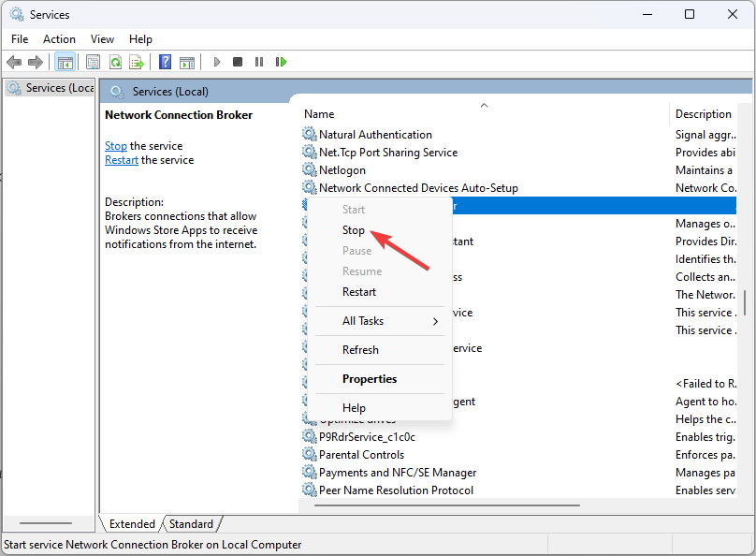The image size is (756, 556).
Task: Click gear icon beside Peer Name Resolution Protocol
Action: (x=309, y=490)
